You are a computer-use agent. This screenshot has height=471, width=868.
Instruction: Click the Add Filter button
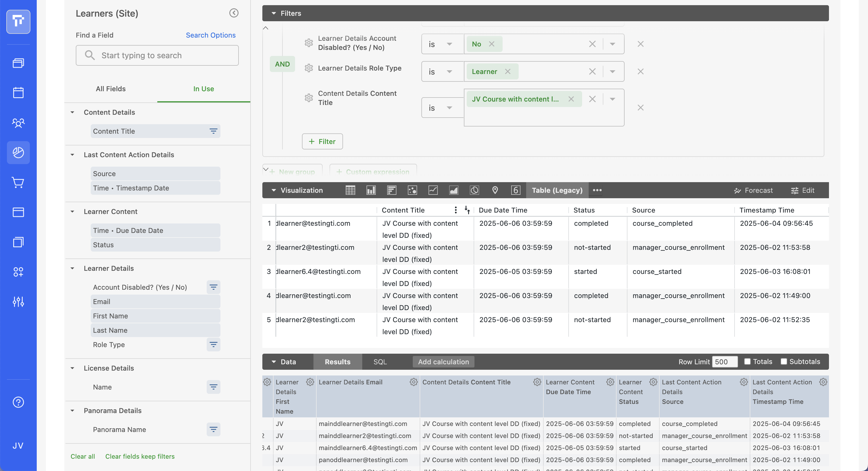pyautogui.click(x=322, y=141)
